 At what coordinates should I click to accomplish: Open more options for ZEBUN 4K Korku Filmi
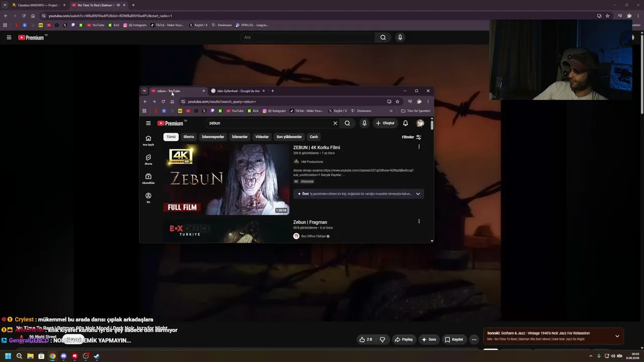(419, 147)
